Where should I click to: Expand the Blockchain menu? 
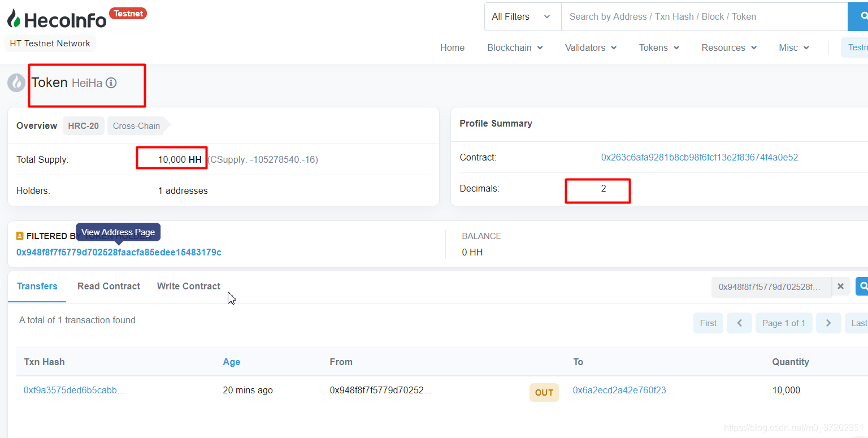pyautogui.click(x=515, y=47)
